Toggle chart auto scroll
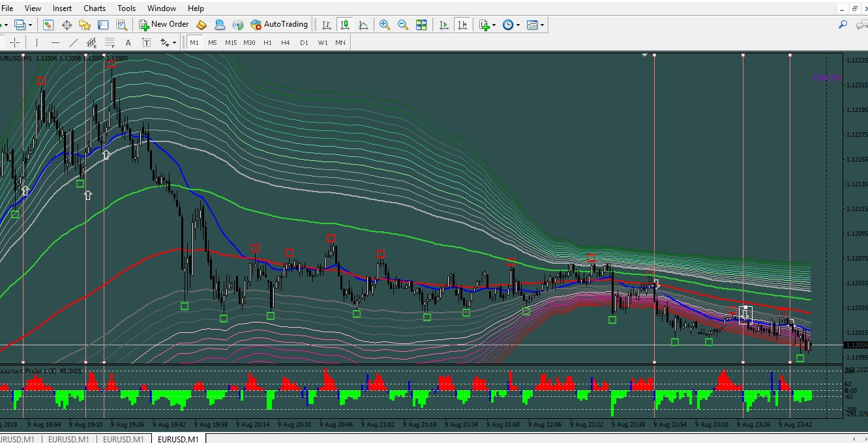 click(444, 25)
